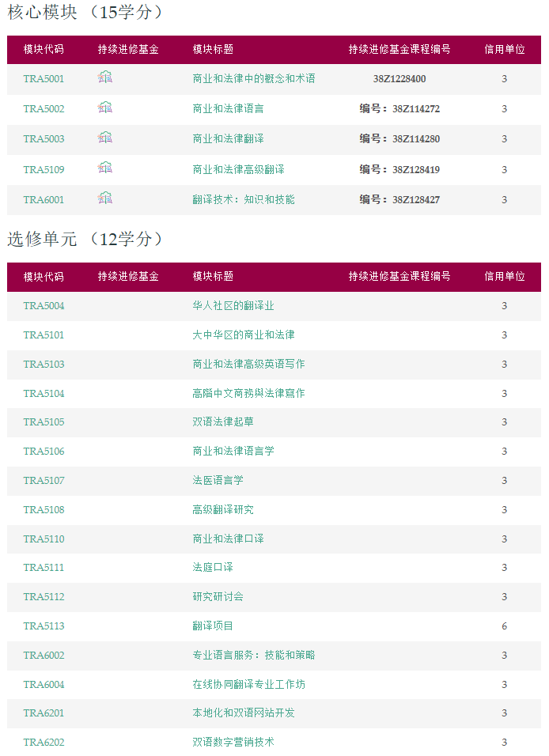Click the fund icon in the TRA5002 row
Viewport: 549px width, 756px height.
104,108
